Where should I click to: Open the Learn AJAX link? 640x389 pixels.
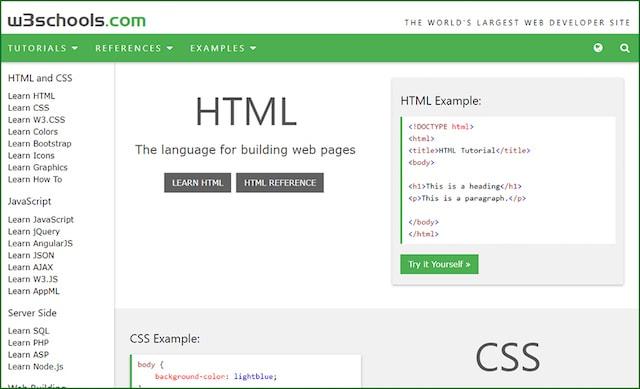pyautogui.click(x=31, y=267)
